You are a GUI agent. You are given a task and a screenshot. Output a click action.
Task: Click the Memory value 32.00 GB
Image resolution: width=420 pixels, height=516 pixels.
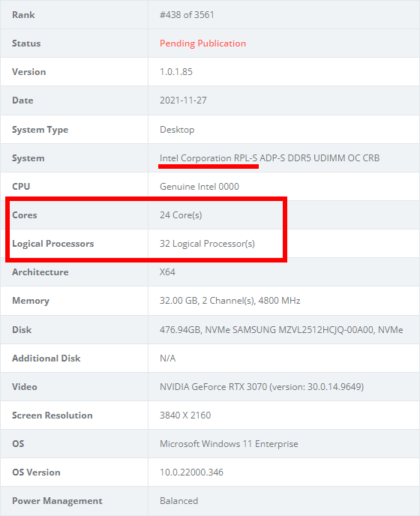click(x=230, y=301)
